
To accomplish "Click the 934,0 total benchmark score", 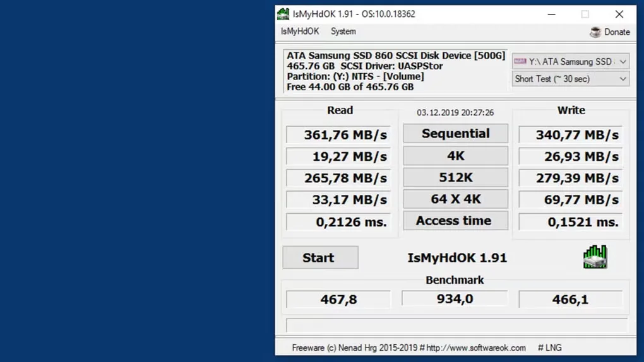I will [455, 298].
